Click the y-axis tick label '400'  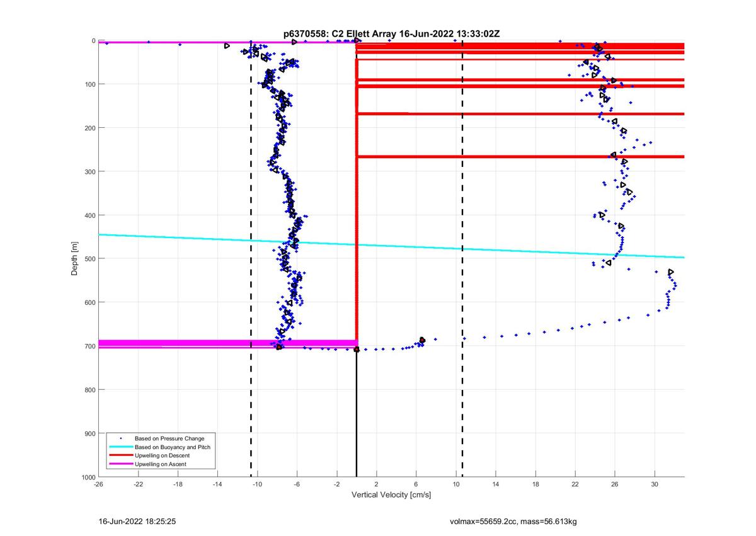click(89, 215)
